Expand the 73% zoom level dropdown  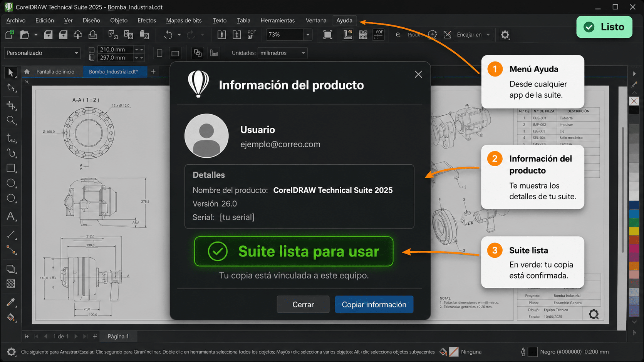[x=308, y=35]
